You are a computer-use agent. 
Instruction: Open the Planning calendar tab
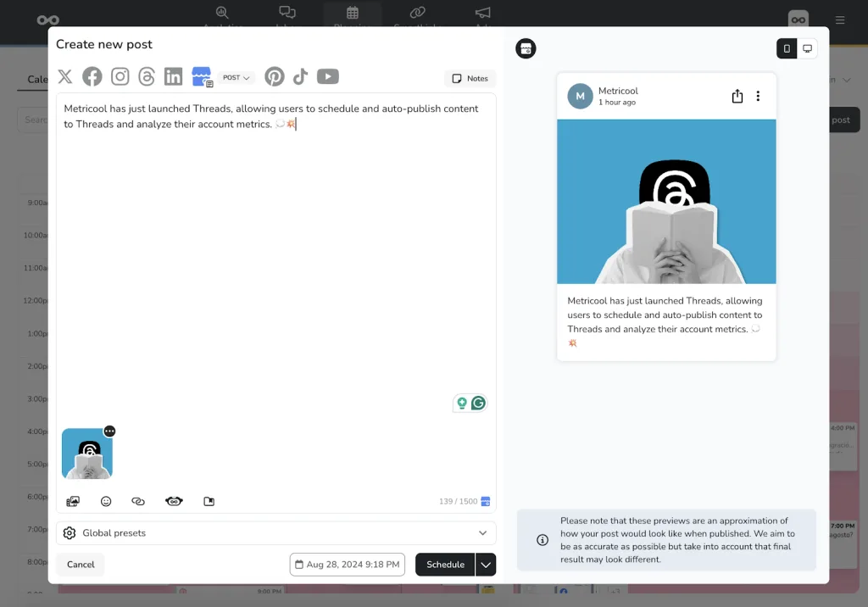353,12
